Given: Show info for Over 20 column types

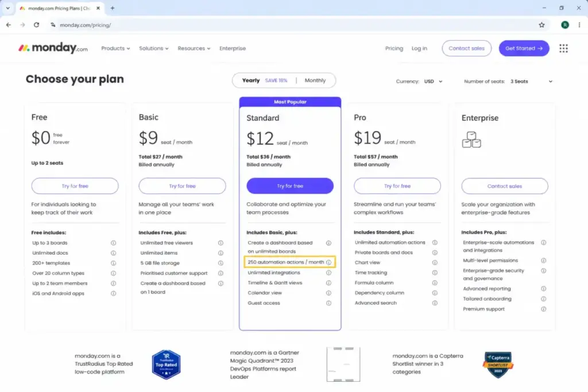Looking at the screenshot, I should coord(113,273).
